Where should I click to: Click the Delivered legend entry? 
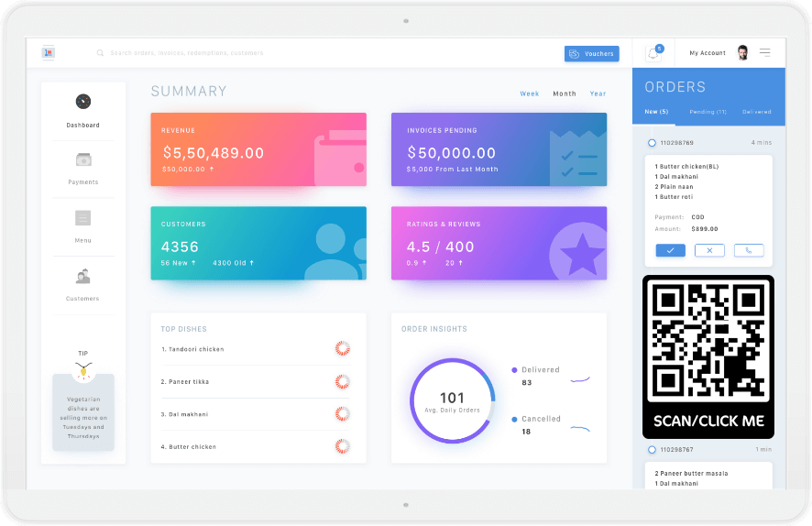pos(536,376)
